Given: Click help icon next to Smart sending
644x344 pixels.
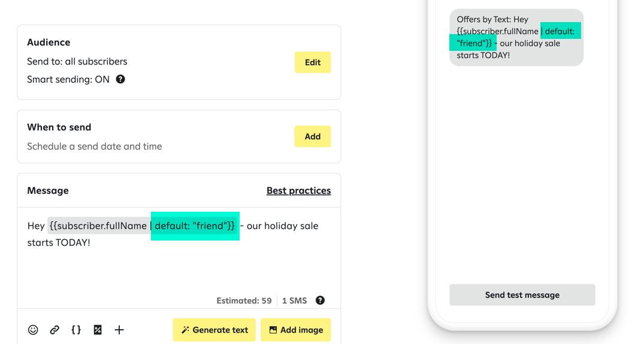Looking at the screenshot, I should 120,79.
